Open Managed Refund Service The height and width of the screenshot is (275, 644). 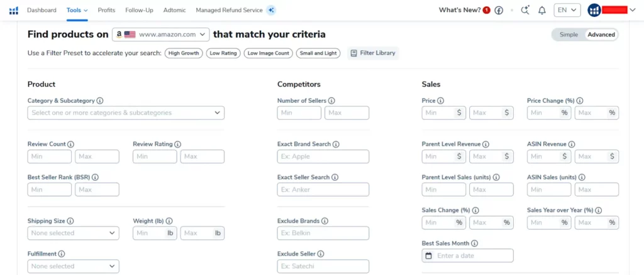pos(229,10)
